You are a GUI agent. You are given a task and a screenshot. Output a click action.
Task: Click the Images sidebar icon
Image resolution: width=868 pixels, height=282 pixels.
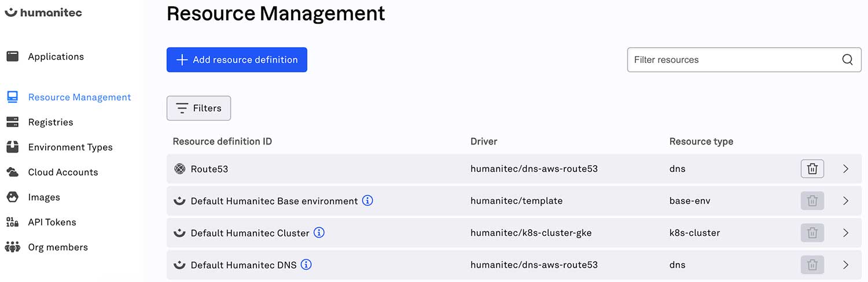pos(13,197)
